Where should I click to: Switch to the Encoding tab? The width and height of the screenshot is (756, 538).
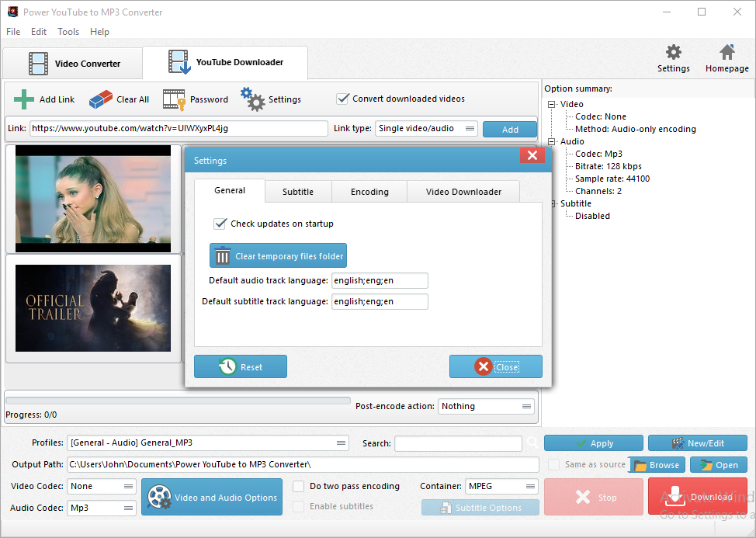coord(369,192)
